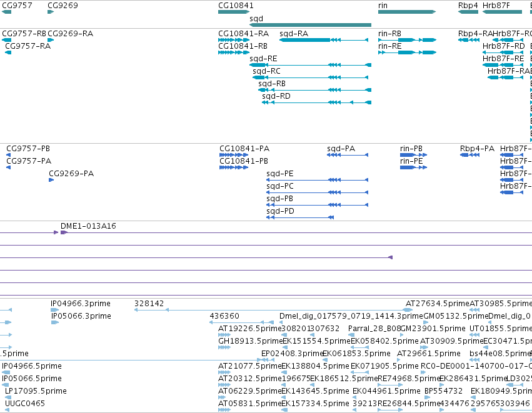Click the Hrb87F-RE transcript label
Screen dimensions: 532x413
point(503,59)
